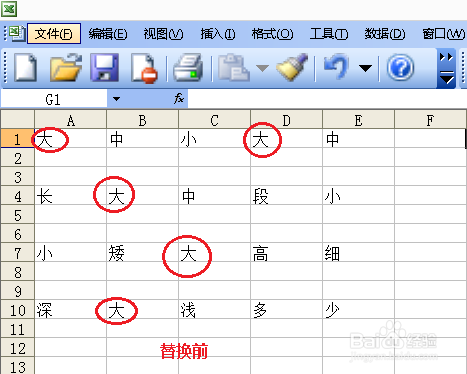Open the 数据(D) menu
Viewport: 467px width, 374px height.
(x=385, y=34)
